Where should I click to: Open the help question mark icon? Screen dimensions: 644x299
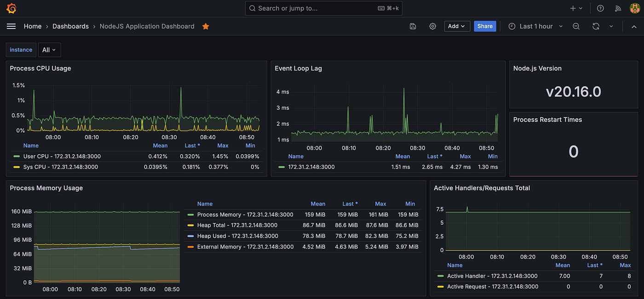click(600, 8)
